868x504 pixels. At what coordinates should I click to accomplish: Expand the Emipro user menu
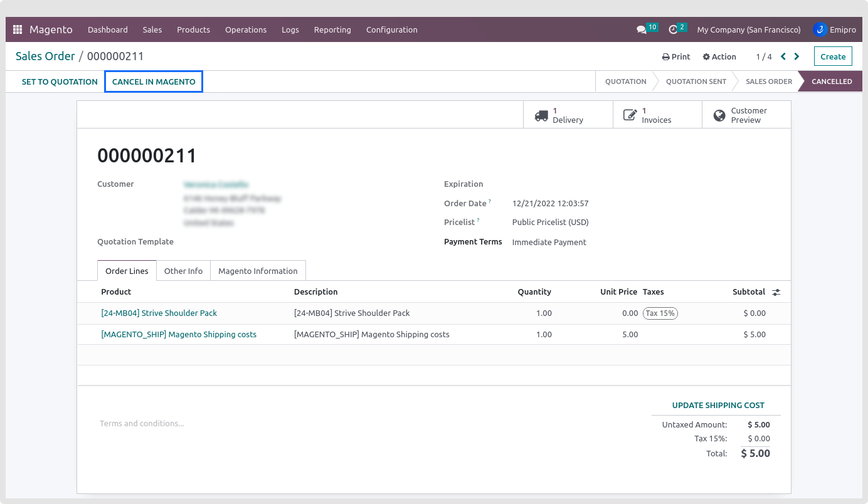(834, 29)
